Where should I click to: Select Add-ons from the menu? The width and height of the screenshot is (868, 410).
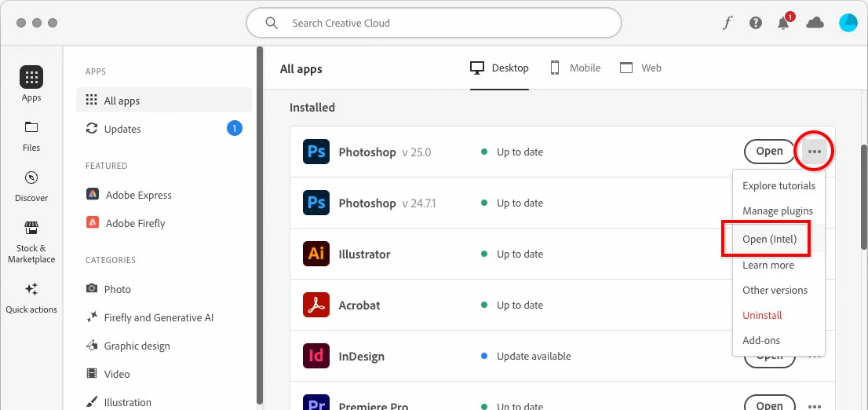coord(779,340)
